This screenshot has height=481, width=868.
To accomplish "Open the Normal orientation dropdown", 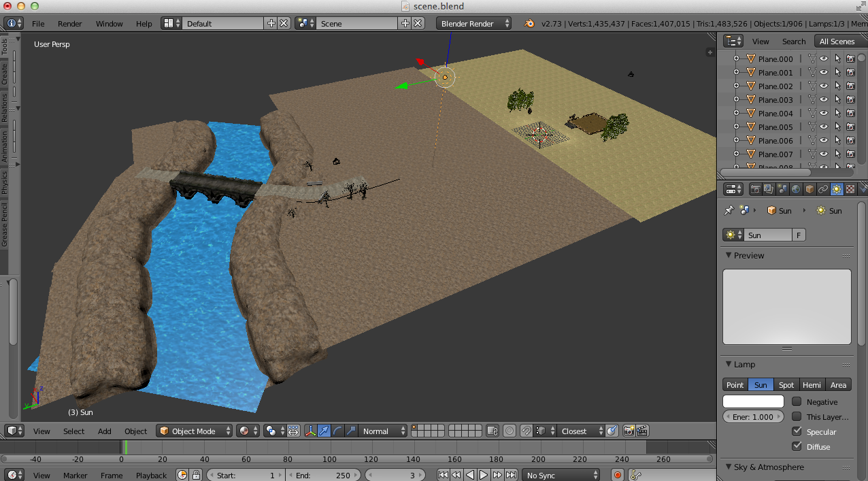I will [383, 431].
